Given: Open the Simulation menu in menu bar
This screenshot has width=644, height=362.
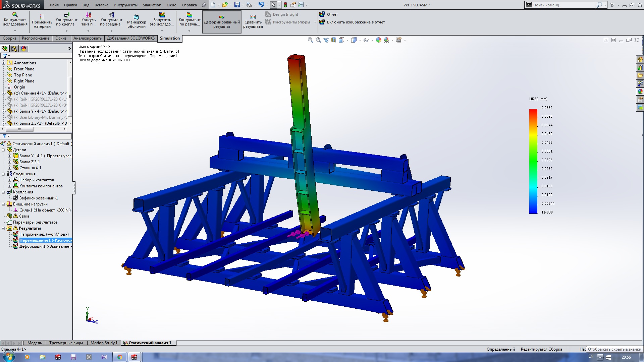Looking at the screenshot, I should click(x=152, y=5).
